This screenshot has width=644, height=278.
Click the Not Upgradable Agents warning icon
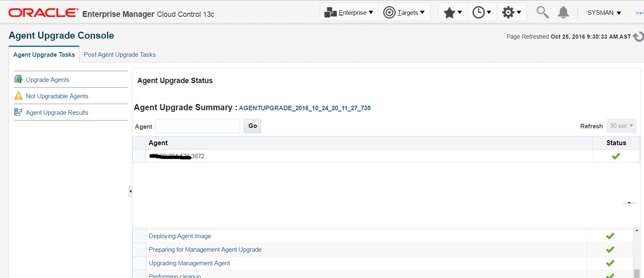pyautogui.click(x=19, y=96)
